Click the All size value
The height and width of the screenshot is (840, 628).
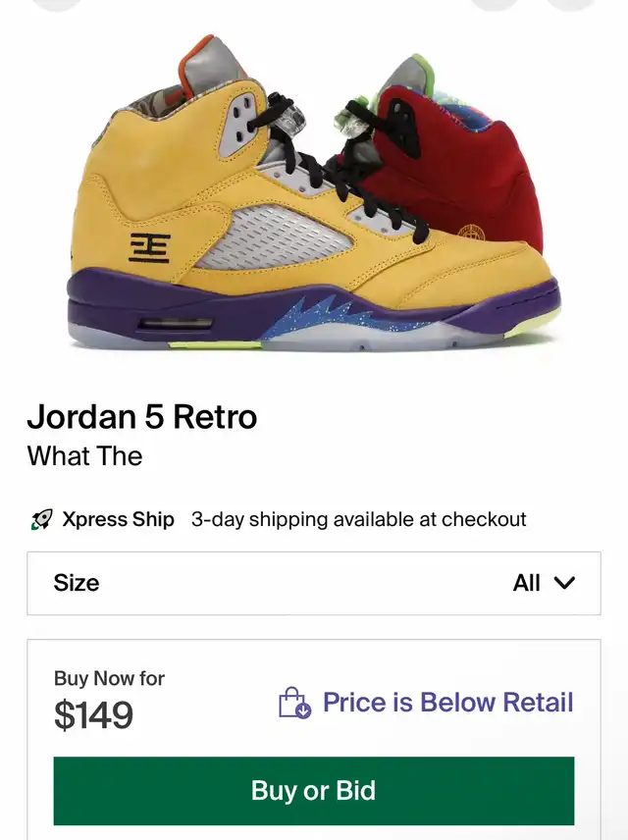526,583
